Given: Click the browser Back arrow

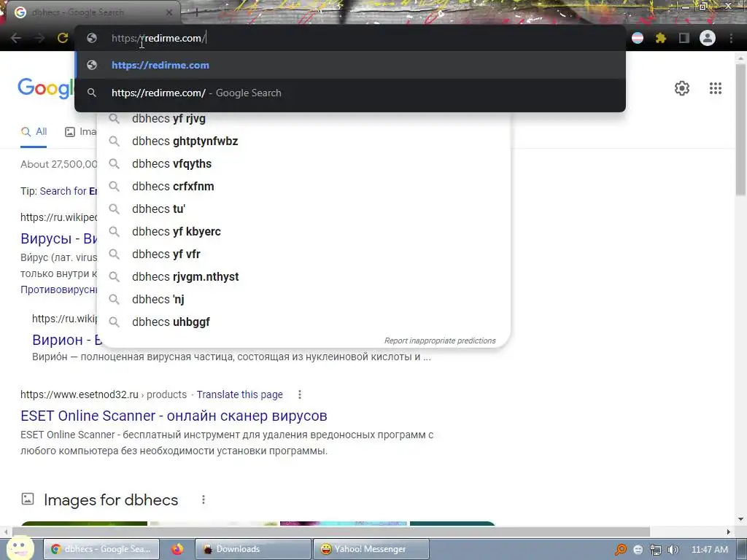Looking at the screenshot, I should (x=16, y=38).
